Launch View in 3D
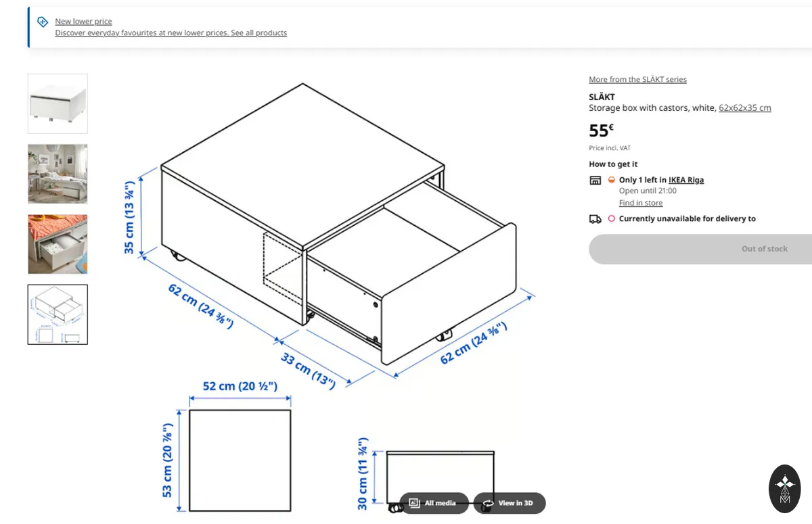 click(510, 503)
